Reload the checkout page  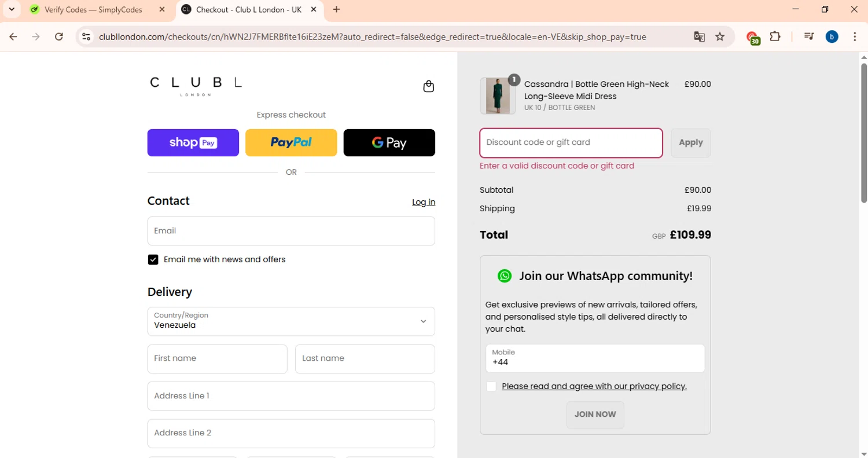point(58,36)
